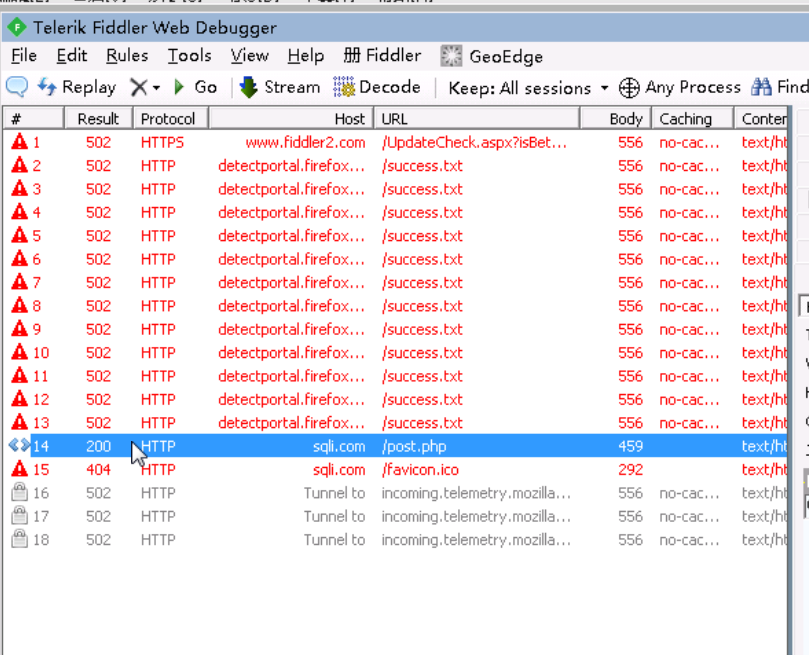Click the lock icon of session 16
Screen dimensions: 809x655
(20, 492)
